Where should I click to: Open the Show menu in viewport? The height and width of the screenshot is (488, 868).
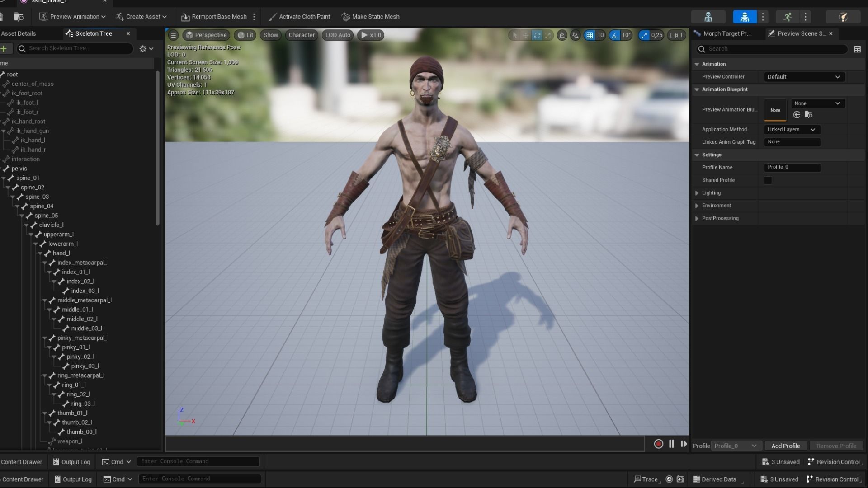271,35
